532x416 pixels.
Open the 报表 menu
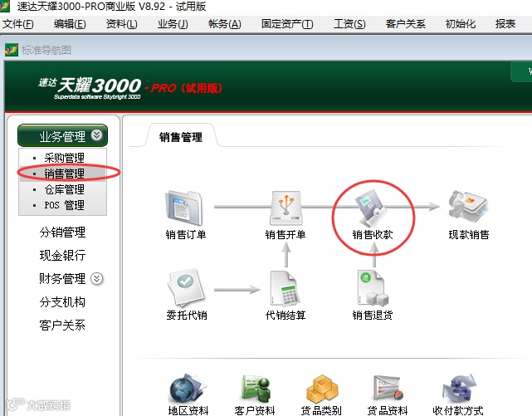click(505, 24)
